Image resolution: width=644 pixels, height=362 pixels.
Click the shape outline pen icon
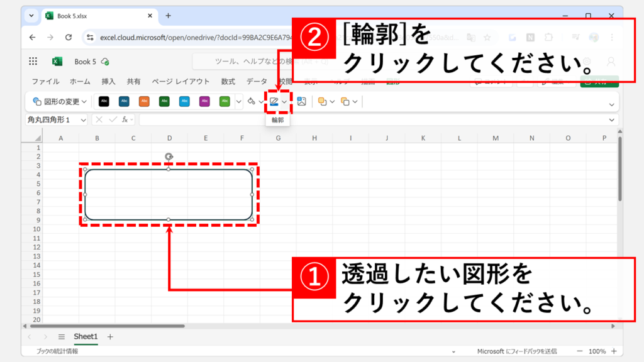click(x=274, y=101)
